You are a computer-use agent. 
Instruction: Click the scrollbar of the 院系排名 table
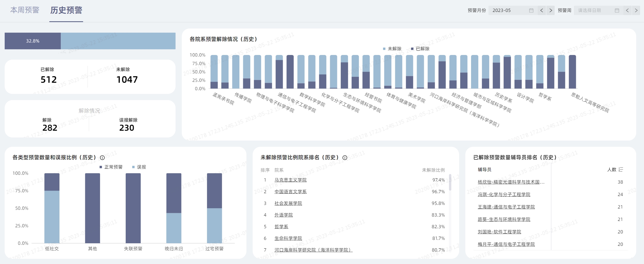[x=450, y=183]
